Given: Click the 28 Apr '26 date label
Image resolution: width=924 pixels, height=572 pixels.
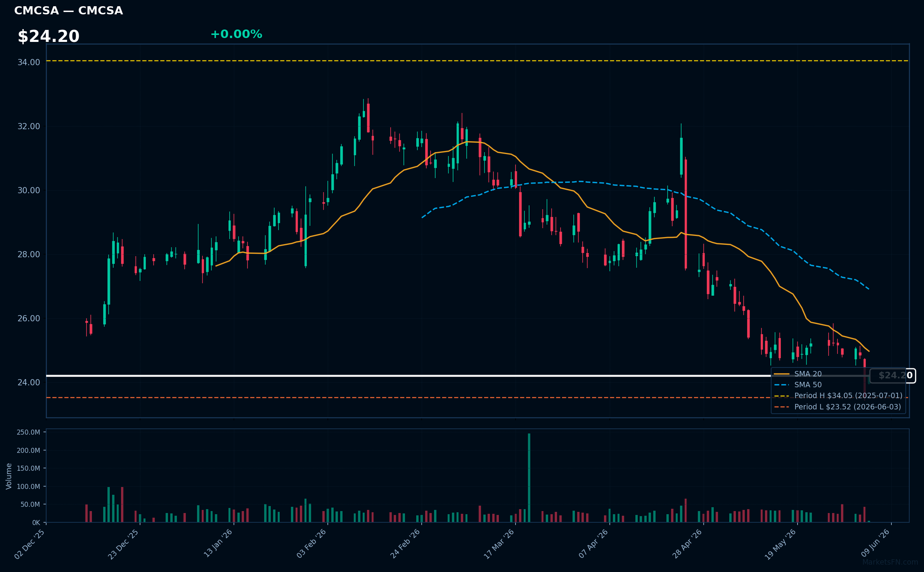Looking at the screenshot, I should pyautogui.click(x=687, y=544).
